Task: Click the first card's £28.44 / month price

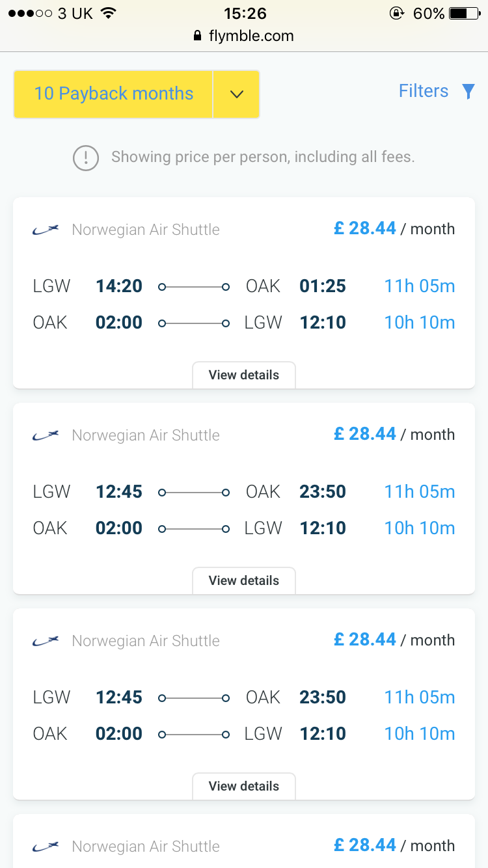Action: click(x=394, y=229)
